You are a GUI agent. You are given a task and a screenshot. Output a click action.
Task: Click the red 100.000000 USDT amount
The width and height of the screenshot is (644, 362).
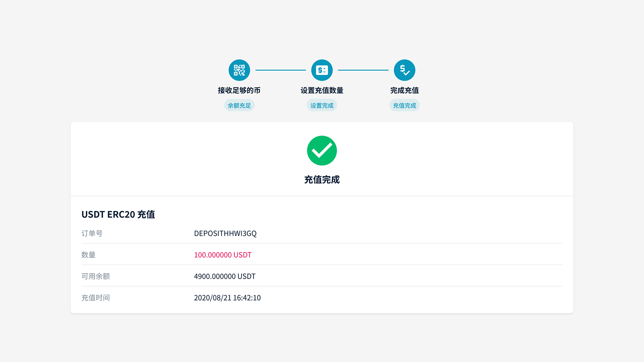(223, 255)
